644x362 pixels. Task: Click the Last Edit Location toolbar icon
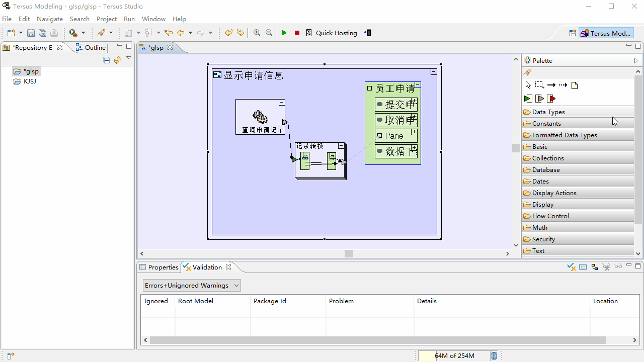tap(168, 33)
